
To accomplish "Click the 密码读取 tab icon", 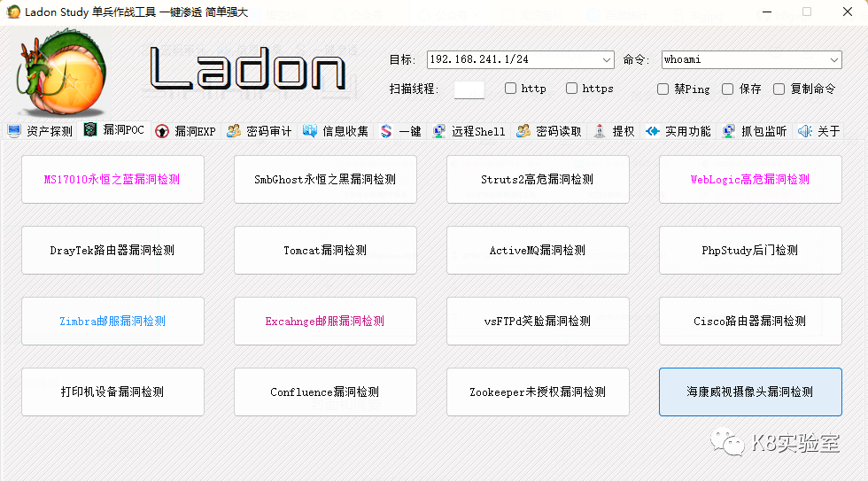I will coord(523,131).
